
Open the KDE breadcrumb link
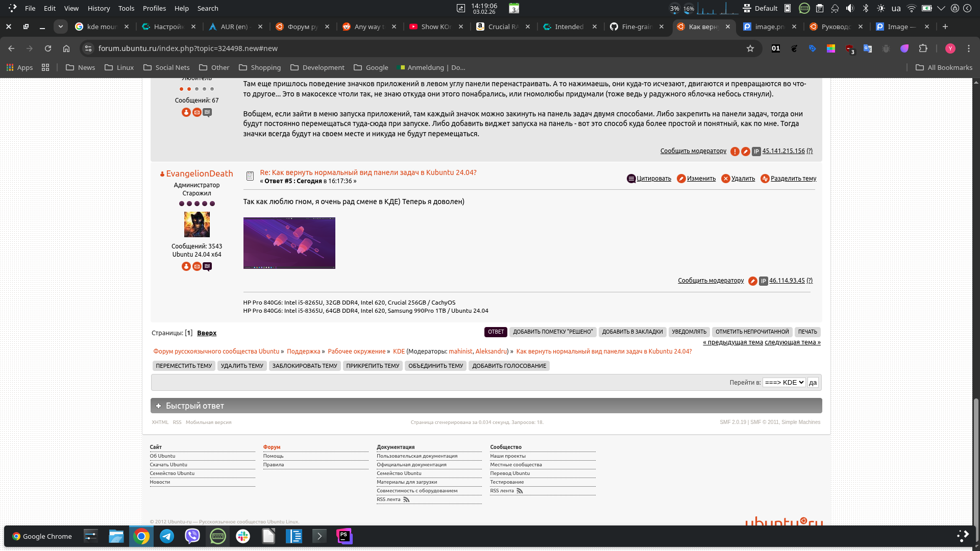click(x=399, y=352)
